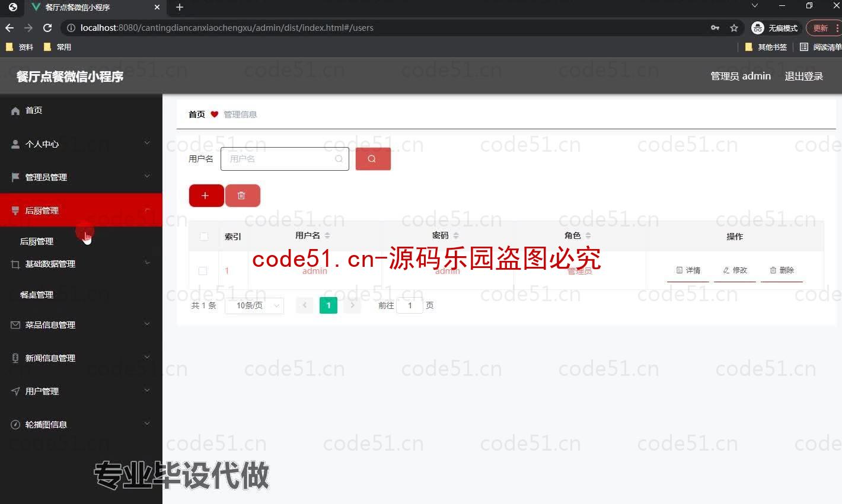Click 删除 for admin row

tap(782, 270)
